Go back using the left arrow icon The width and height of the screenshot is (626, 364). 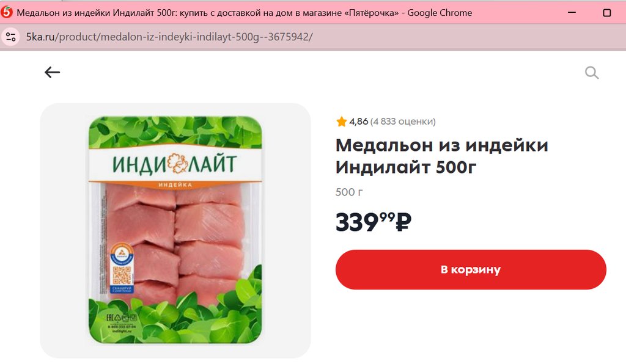[x=53, y=72]
